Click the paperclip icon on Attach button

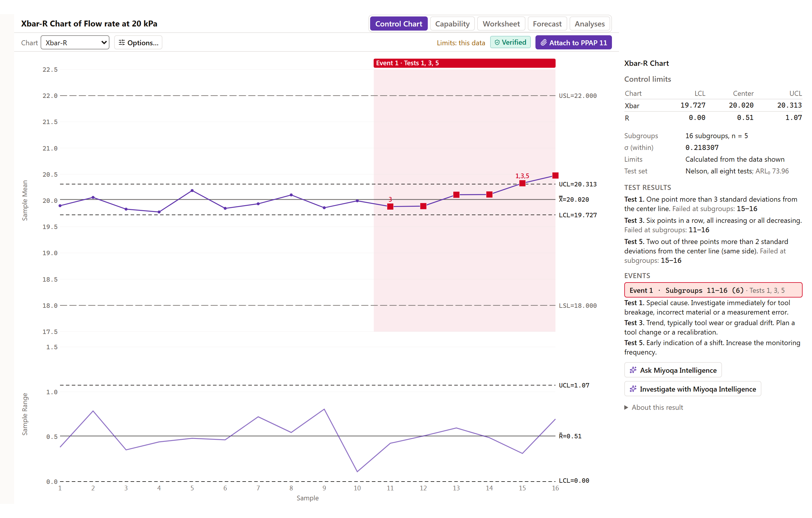[x=544, y=42]
